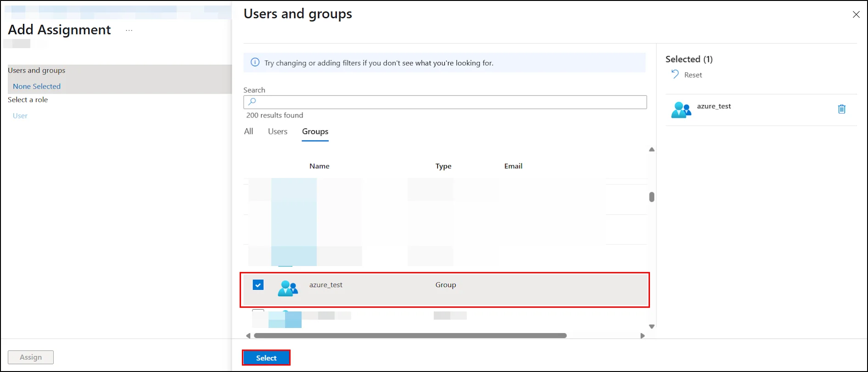Screen dimensions: 868x372
Task: Click the azure_test name in list row
Action: (x=326, y=285)
